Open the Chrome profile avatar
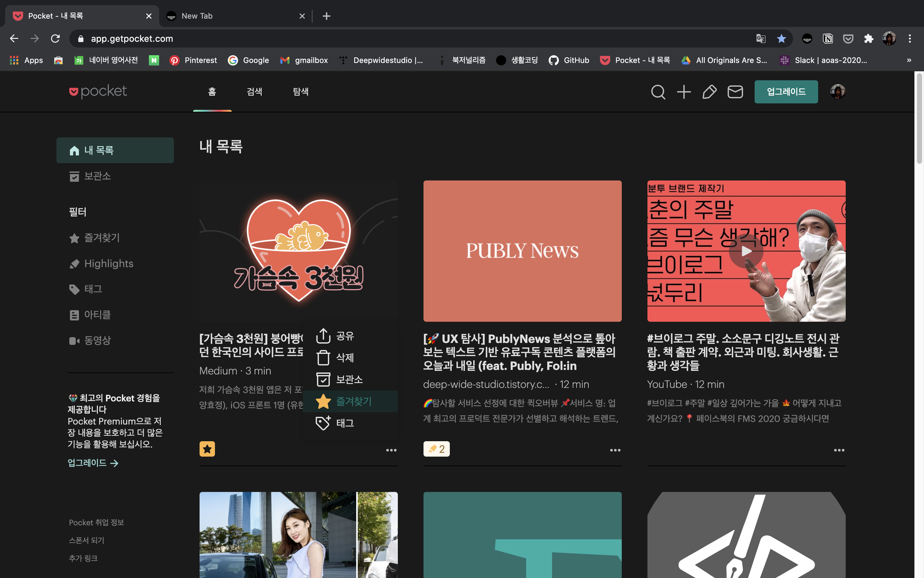Screen dimensions: 924x578 click(889, 39)
